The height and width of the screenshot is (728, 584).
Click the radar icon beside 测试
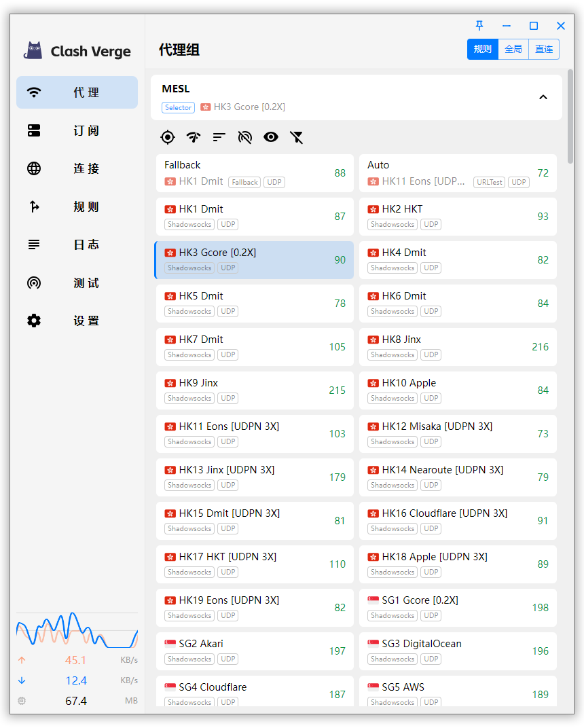pos(34,283)
